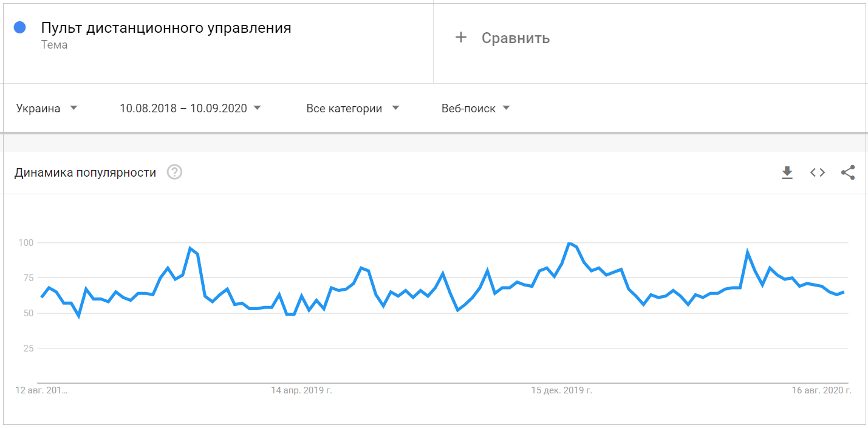Click the Тема label under the term

pyautogui.click(x=54, y=45)
